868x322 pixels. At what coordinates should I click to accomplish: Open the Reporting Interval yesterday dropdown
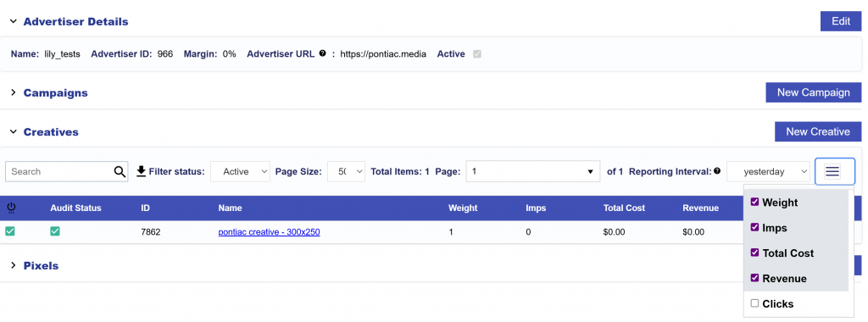(768, 171)
